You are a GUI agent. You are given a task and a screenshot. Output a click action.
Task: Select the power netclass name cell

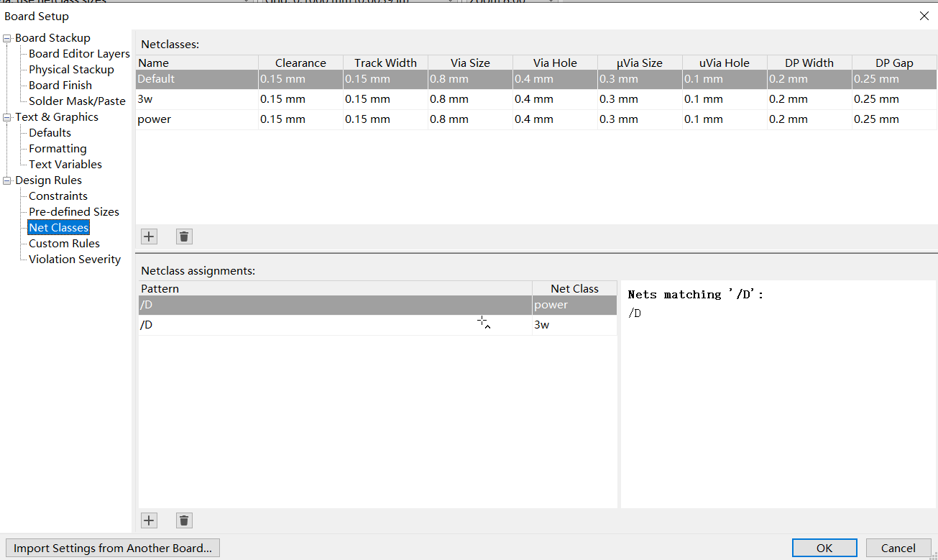[197, 119]
